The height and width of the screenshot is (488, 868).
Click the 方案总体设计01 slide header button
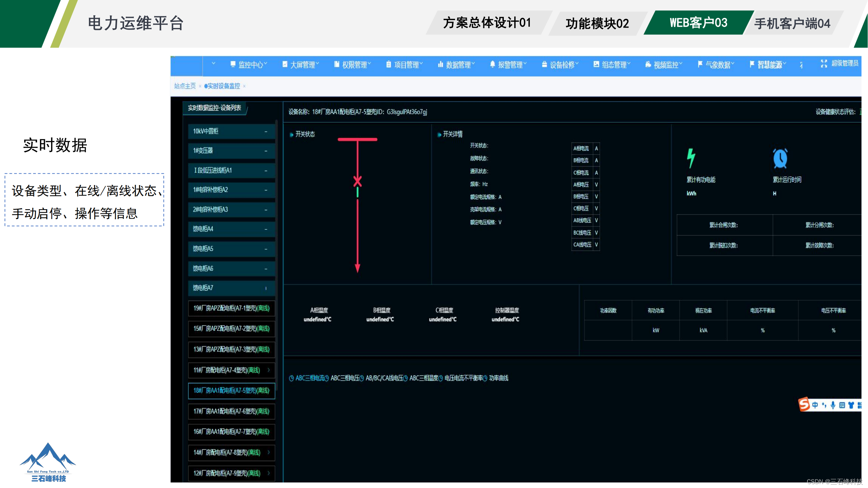(x=487, y=23)
